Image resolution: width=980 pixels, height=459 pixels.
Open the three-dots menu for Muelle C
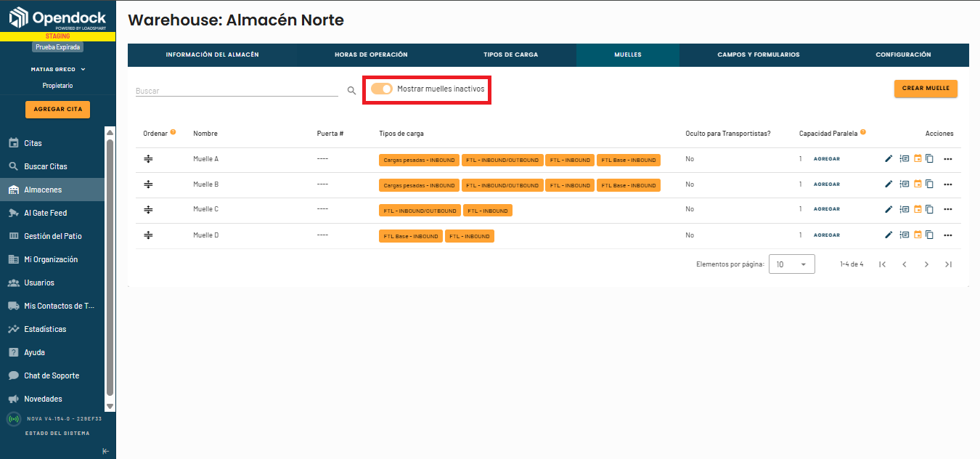(x=948, y=210)
